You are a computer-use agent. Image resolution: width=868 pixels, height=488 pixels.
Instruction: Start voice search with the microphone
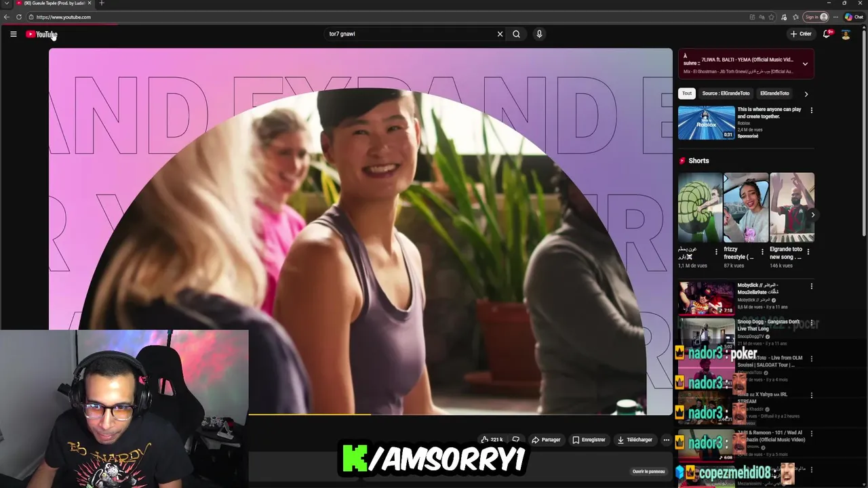point(539,34)
